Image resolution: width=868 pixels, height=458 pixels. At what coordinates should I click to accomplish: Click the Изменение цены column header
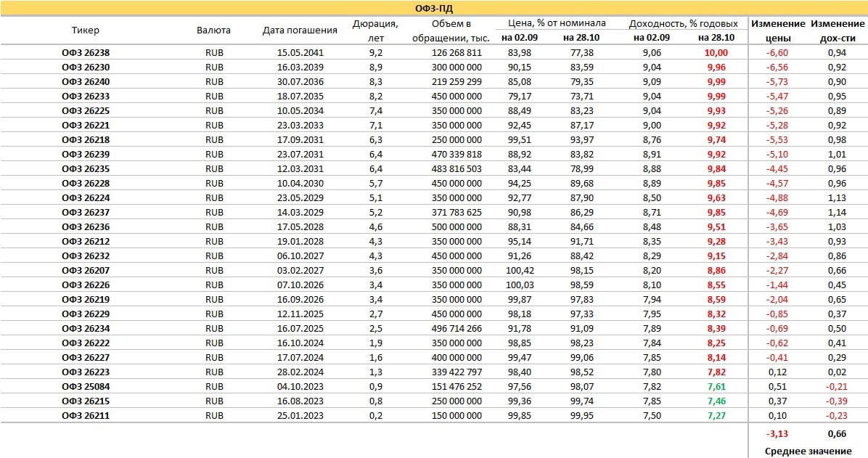pos(778,30)
